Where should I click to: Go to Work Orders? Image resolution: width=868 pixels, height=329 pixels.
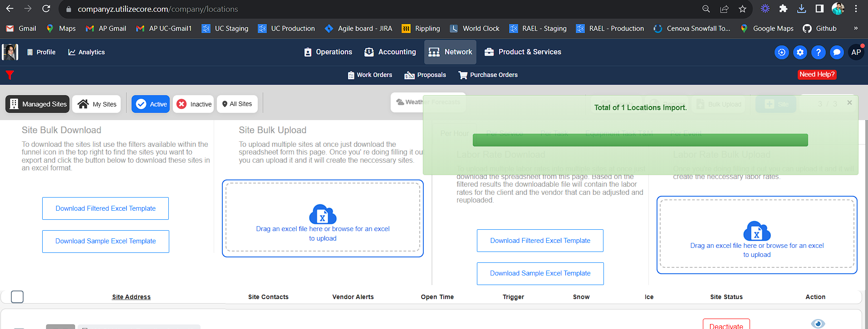[x=370, y=75]
